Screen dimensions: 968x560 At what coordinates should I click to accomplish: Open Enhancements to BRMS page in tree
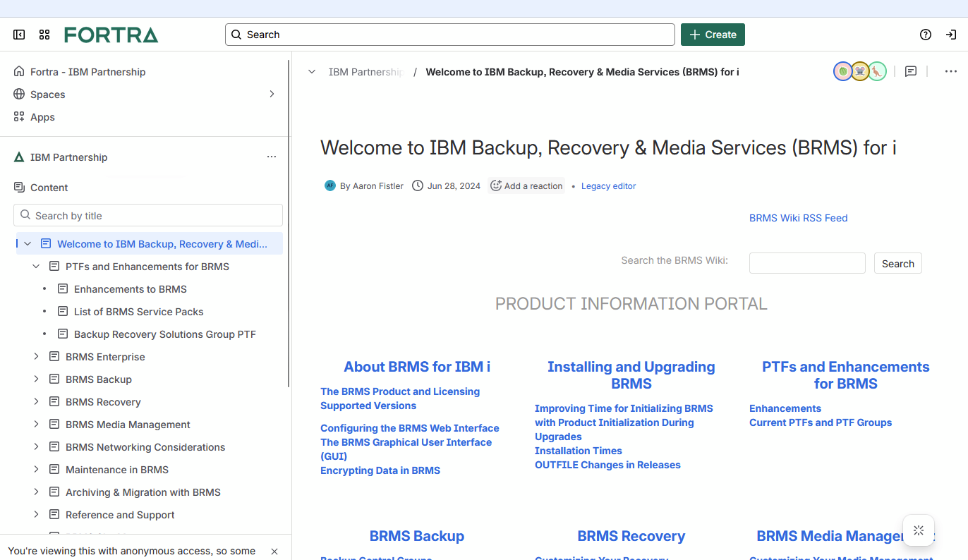point(131,289)
